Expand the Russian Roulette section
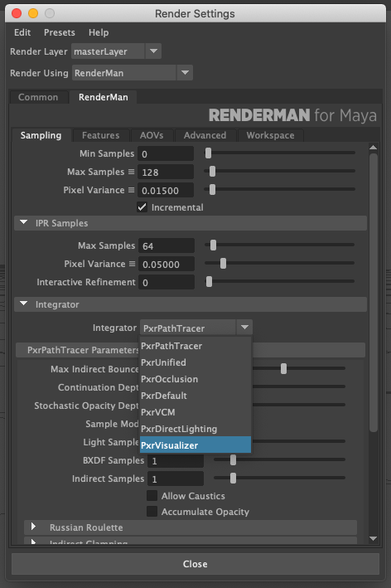391x588 pixels. [33, 527]
